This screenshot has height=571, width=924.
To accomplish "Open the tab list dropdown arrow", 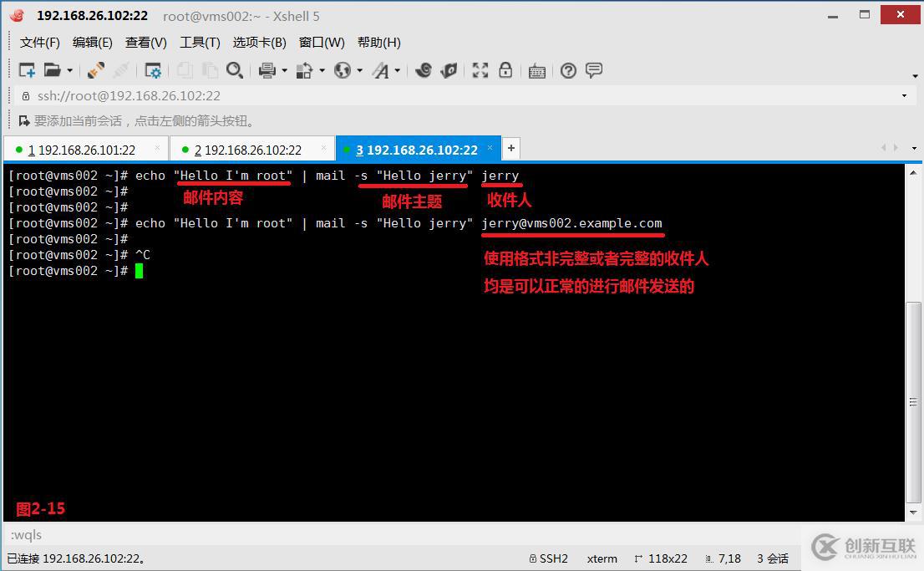I will tap(914, 148).
